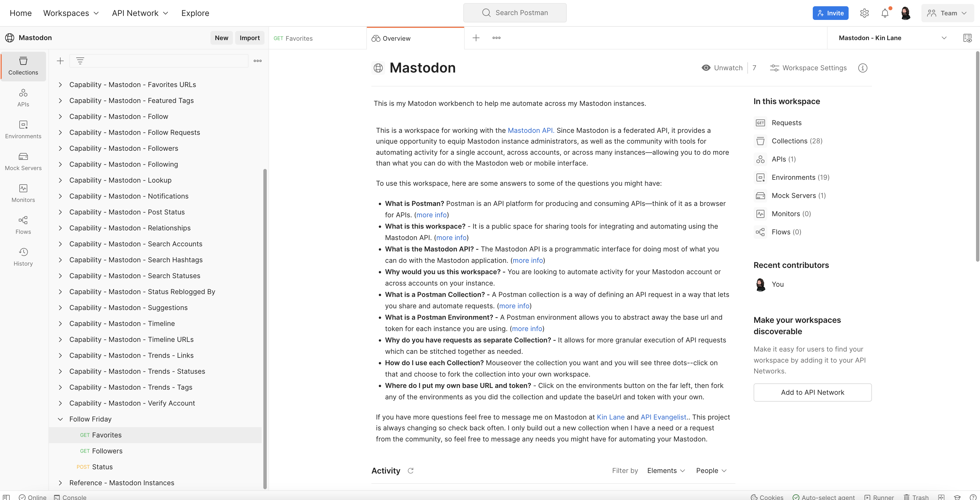This screenshot has width=980, height=500.
Task: Open the Environments sidebar panel
Action: pyautogui.click(x=23, y=130)
